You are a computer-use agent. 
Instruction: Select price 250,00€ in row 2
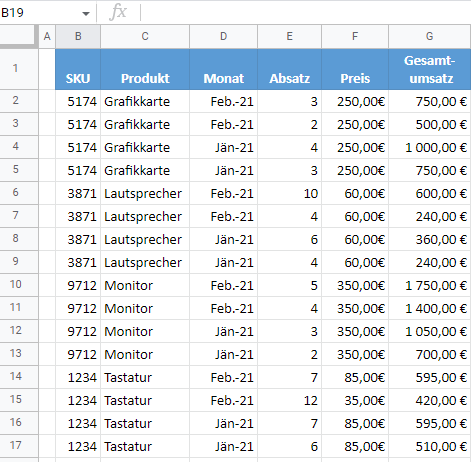point(355,101)
